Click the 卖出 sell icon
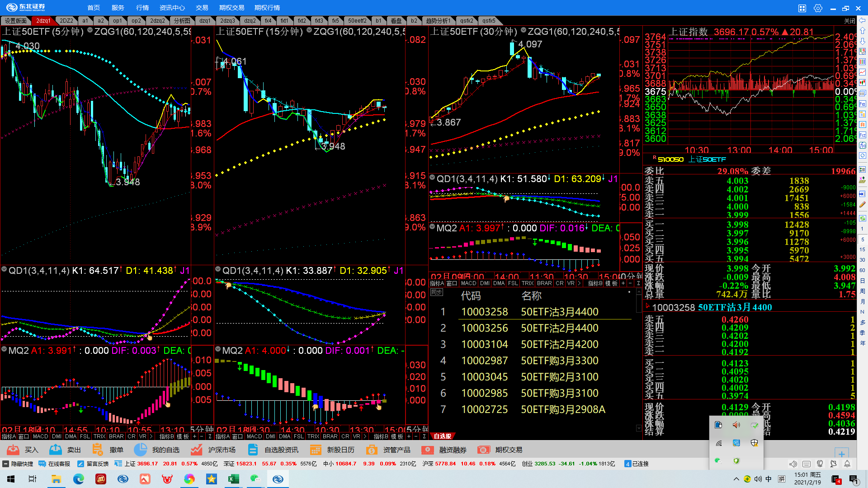The image size is (868, 488). click(x=56, y=450)
